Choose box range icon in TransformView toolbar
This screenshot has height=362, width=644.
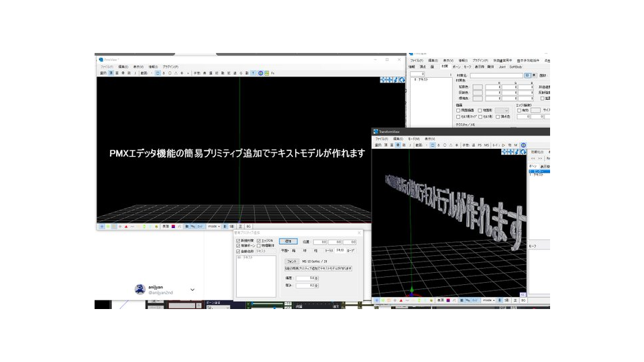[x=433, y=145]
